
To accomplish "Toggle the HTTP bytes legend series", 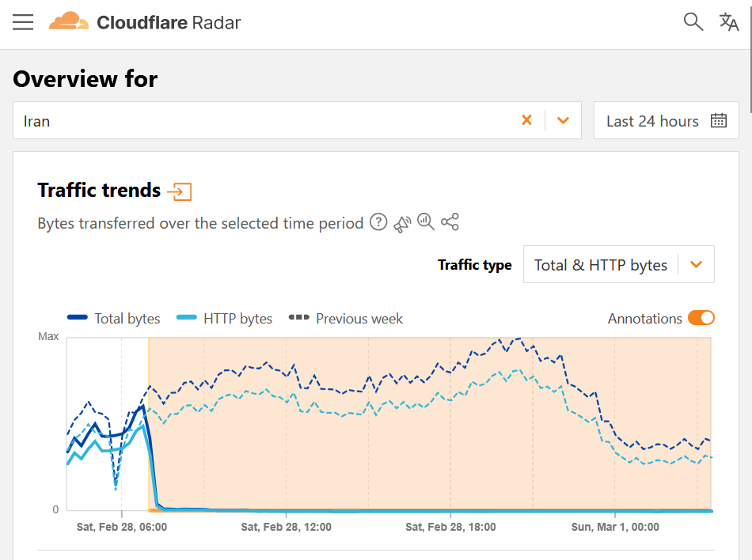I will point(224,318).
